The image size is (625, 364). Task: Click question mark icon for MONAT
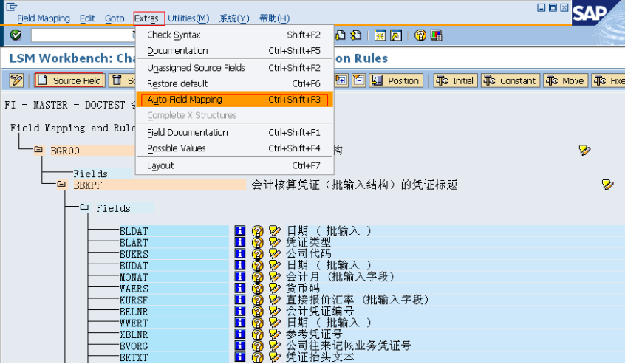pyautogui.click(x=258, y=277)
